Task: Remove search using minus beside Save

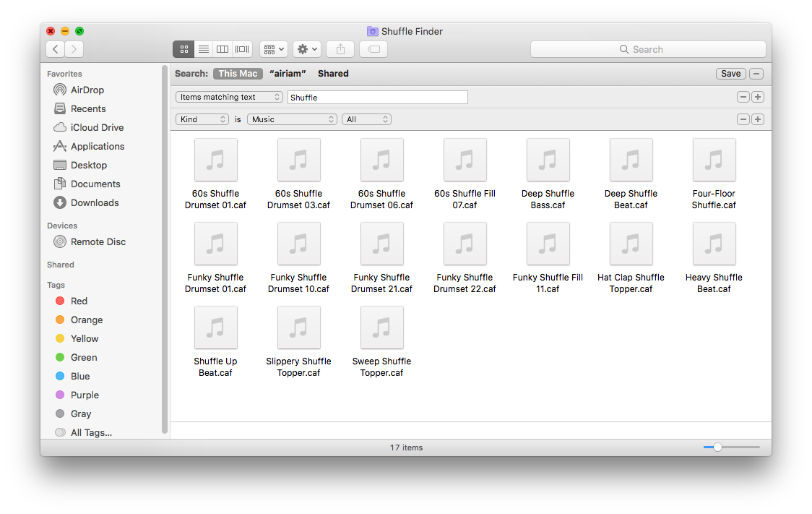Action: [x=756, y=74]
